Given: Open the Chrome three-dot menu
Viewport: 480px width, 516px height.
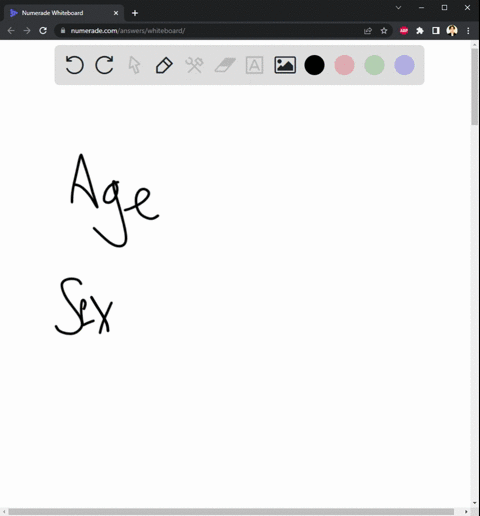Looking at the screenshot, I should click(468, 31).
